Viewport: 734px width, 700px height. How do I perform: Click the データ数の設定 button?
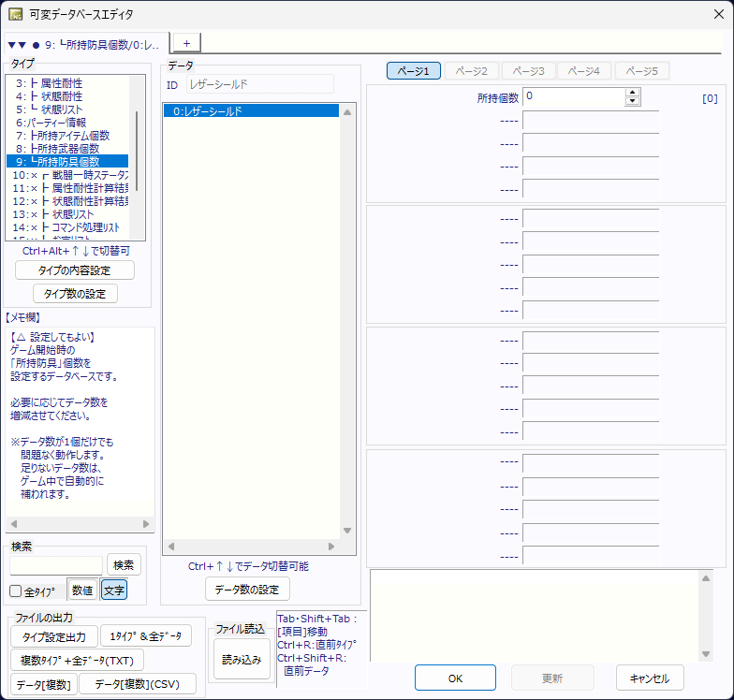tap(247, 589)
